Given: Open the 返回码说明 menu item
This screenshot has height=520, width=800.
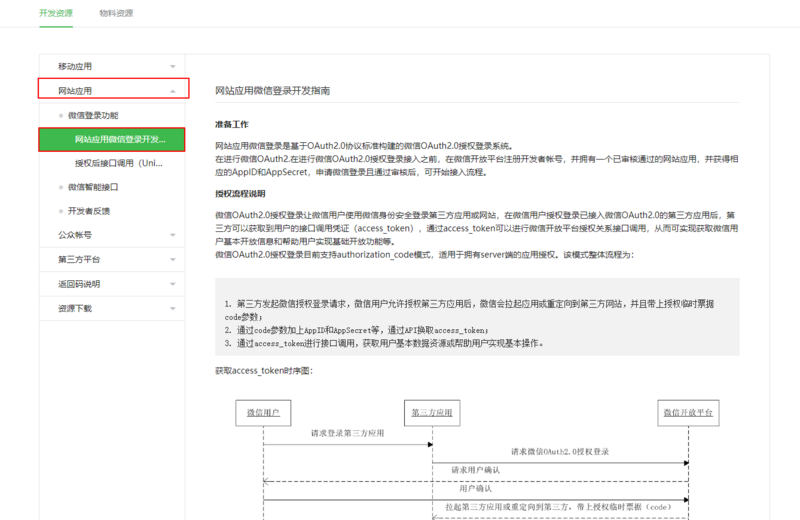Looking at the screenshot, I should click(112, 284).
